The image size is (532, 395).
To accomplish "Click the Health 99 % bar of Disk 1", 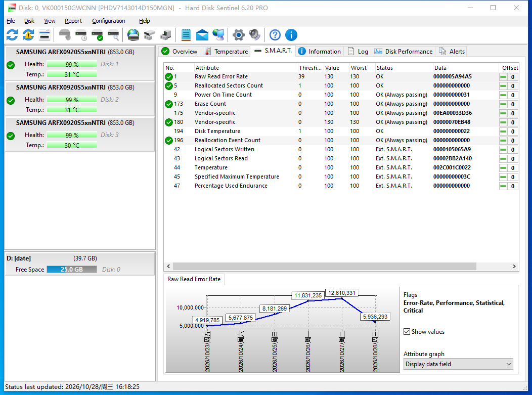I will coord(72,64).
